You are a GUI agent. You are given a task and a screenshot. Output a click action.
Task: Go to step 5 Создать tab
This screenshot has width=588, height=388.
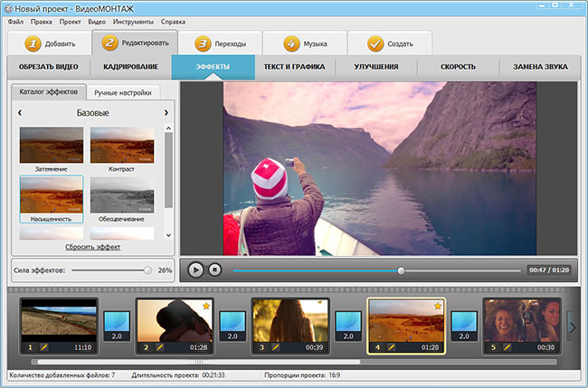390,43
